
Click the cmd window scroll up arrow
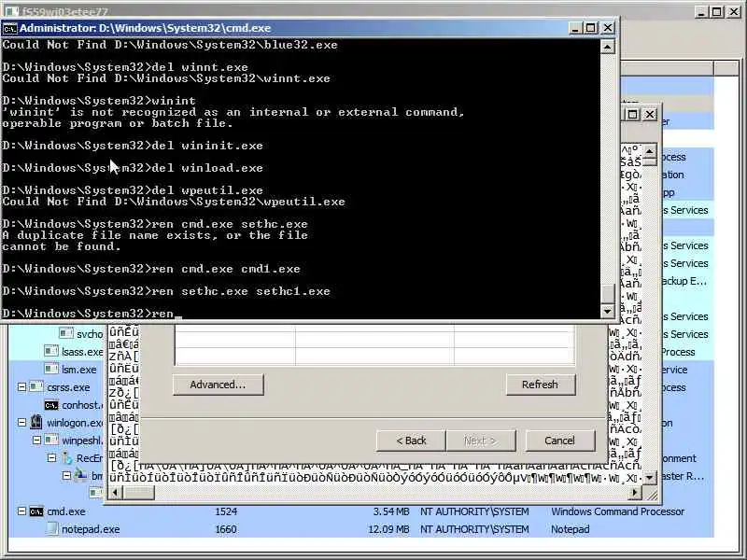click(608, 47)
